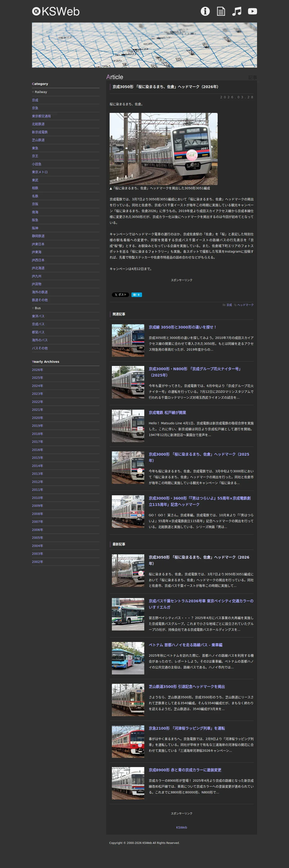Collapse the Railway category section
Viewport: 289px width, 868px height.
(x=39, y=92)
